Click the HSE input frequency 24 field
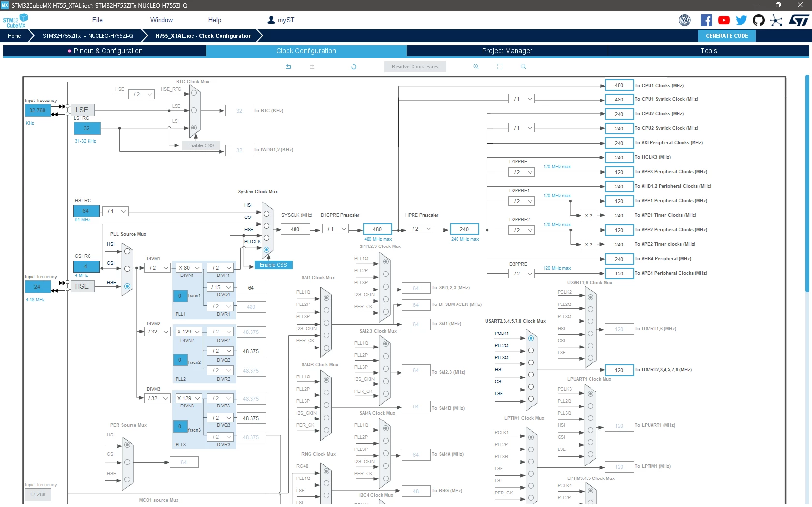 [37, 287]
